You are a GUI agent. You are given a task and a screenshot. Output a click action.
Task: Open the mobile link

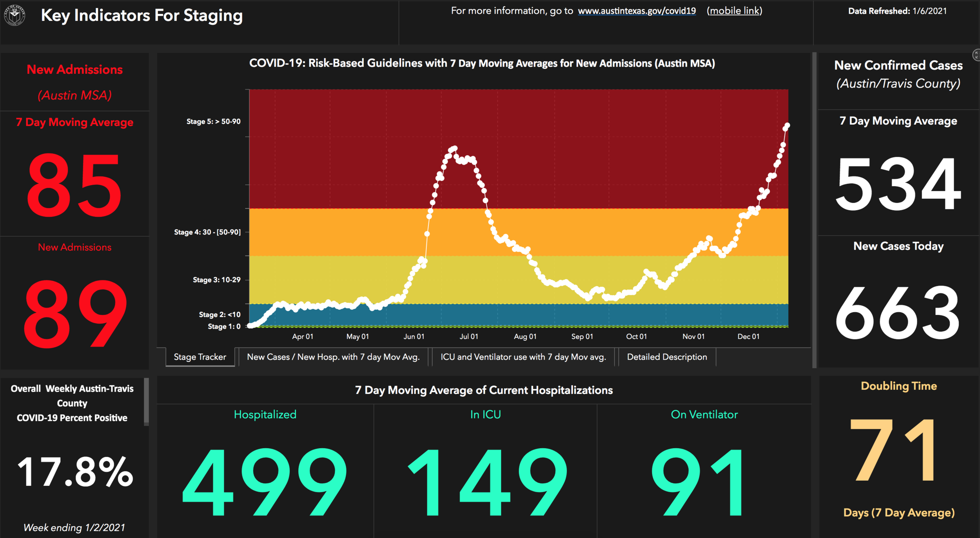point(734,11)
